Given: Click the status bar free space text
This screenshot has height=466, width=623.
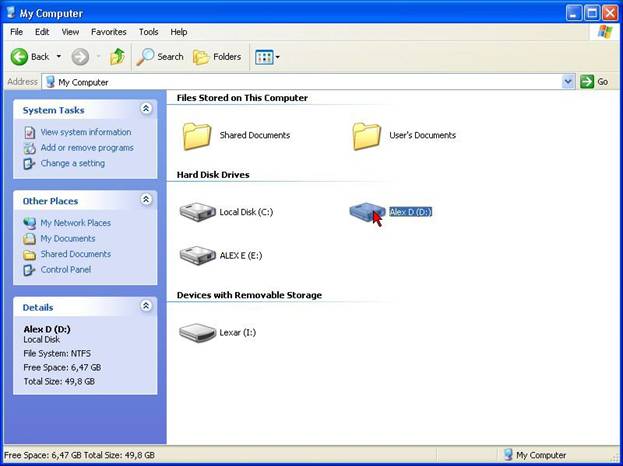Looking at the screenshot, I should [79, 455].
